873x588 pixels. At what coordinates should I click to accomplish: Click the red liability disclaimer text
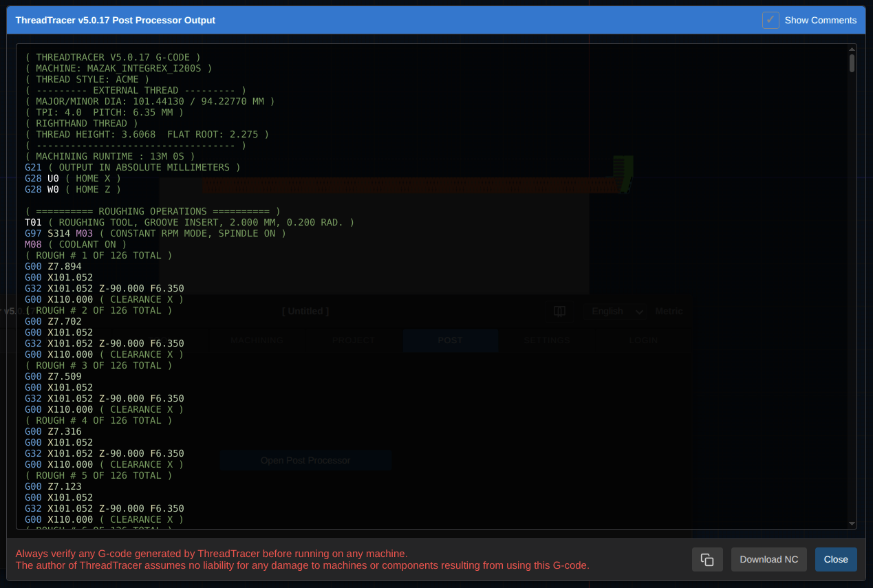point(303,565)
